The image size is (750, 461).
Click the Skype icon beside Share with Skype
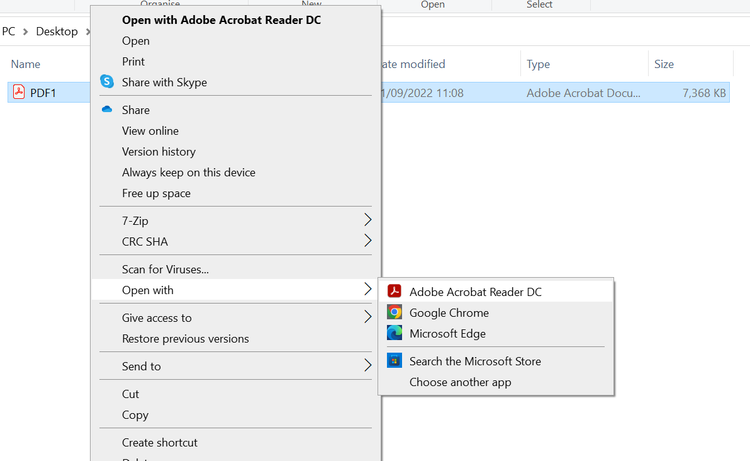coord(107,82)
